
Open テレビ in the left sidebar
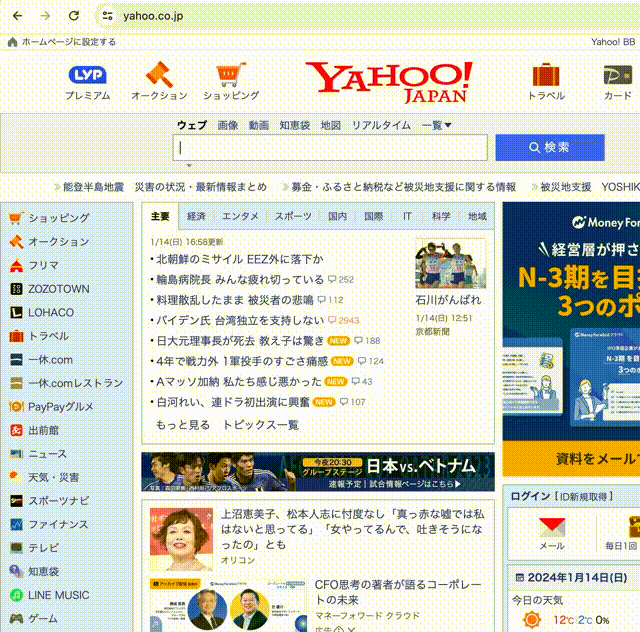coord(43,548)
